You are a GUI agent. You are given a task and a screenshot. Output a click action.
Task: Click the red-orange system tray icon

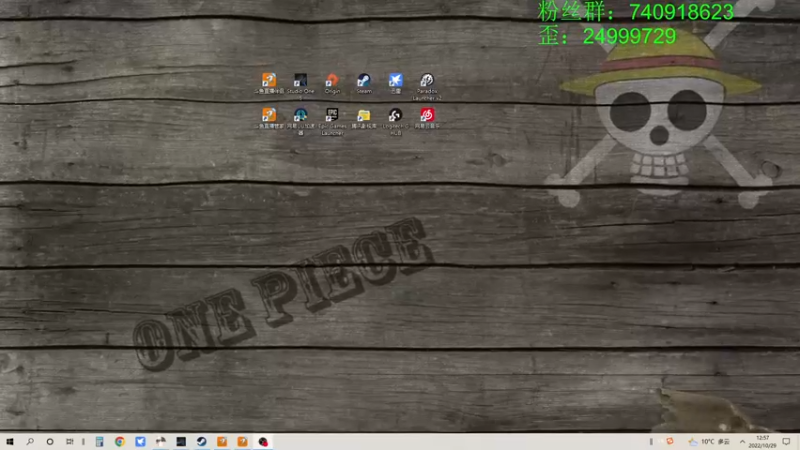(670, 441)
